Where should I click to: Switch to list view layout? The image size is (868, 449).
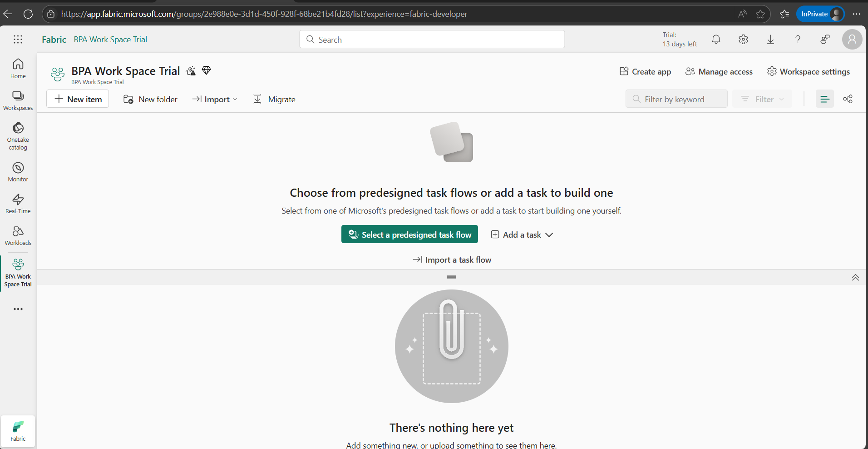824,99
